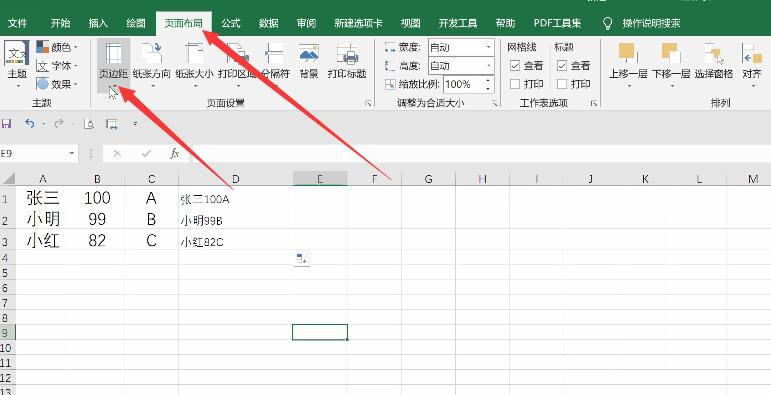Select cell containing 小红82C

(x=236, y=241)
